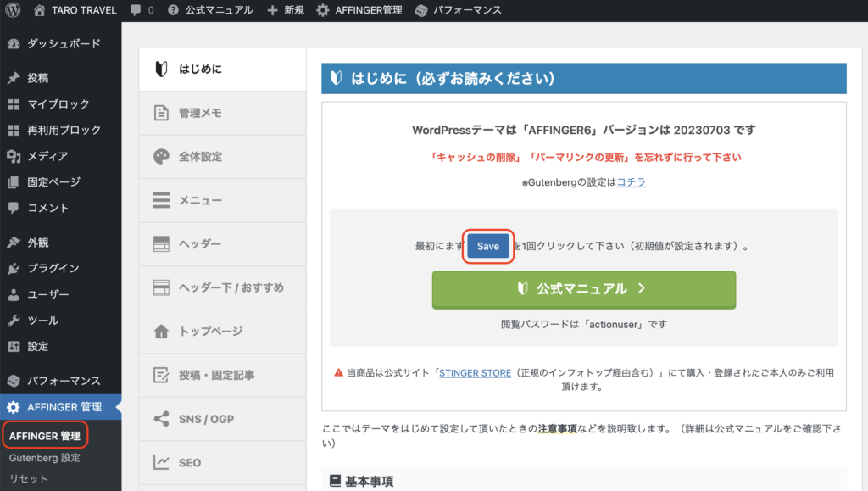Open the AFFINGER 管理 highlighted sidebar menu

[x=61, y=407]
